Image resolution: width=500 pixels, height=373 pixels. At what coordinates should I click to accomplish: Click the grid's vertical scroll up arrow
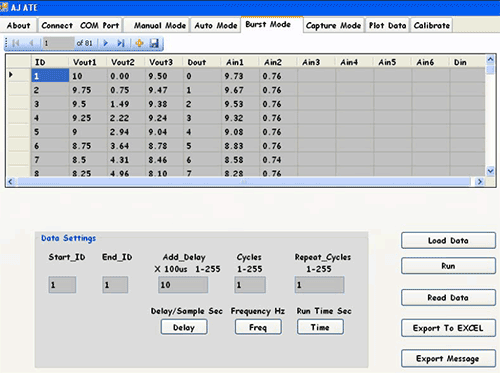490,59
